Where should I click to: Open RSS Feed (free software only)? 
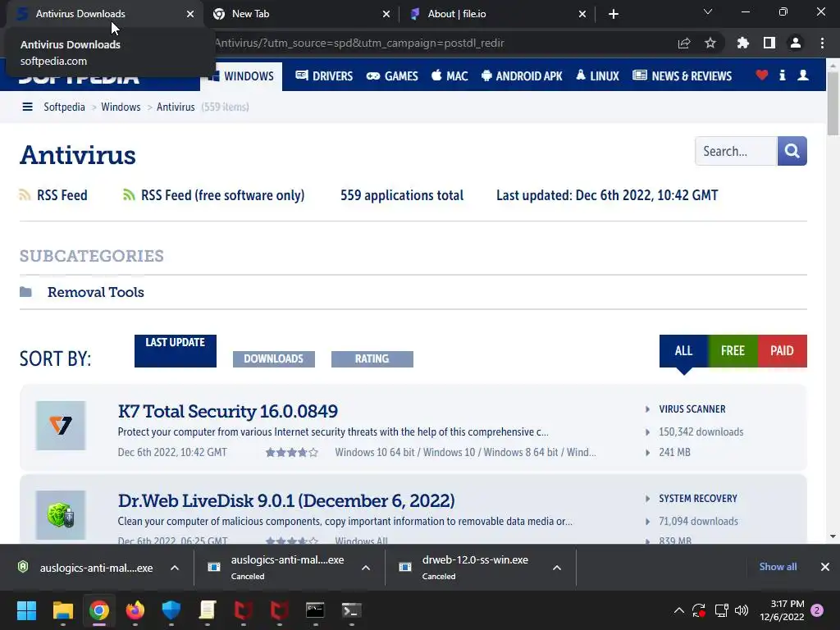pos(214,195)
